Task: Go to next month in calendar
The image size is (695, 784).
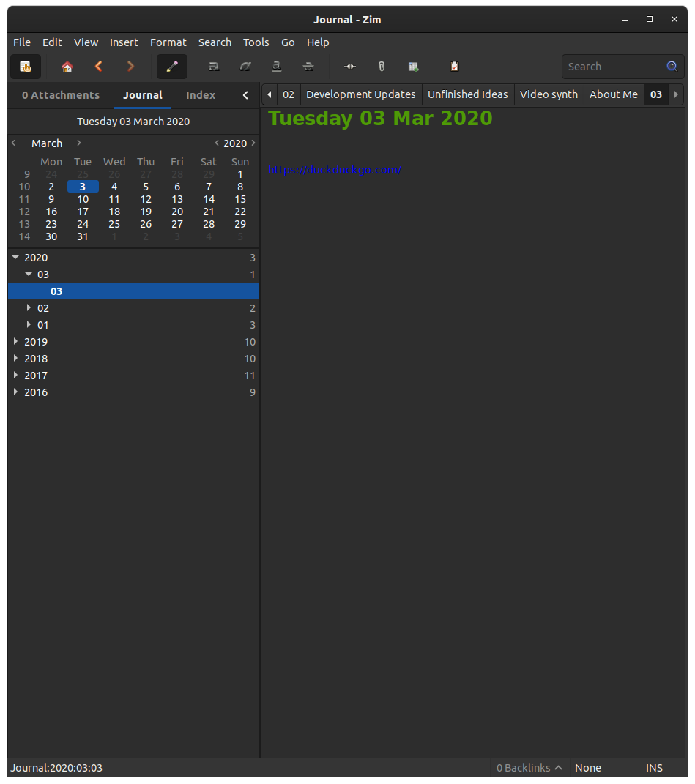Action: point(79,143)
